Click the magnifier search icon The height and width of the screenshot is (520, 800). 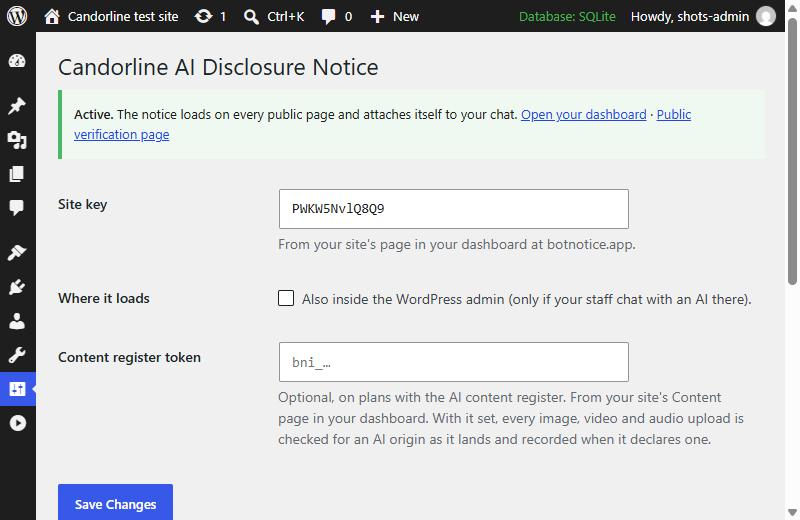tap(251, 17)
